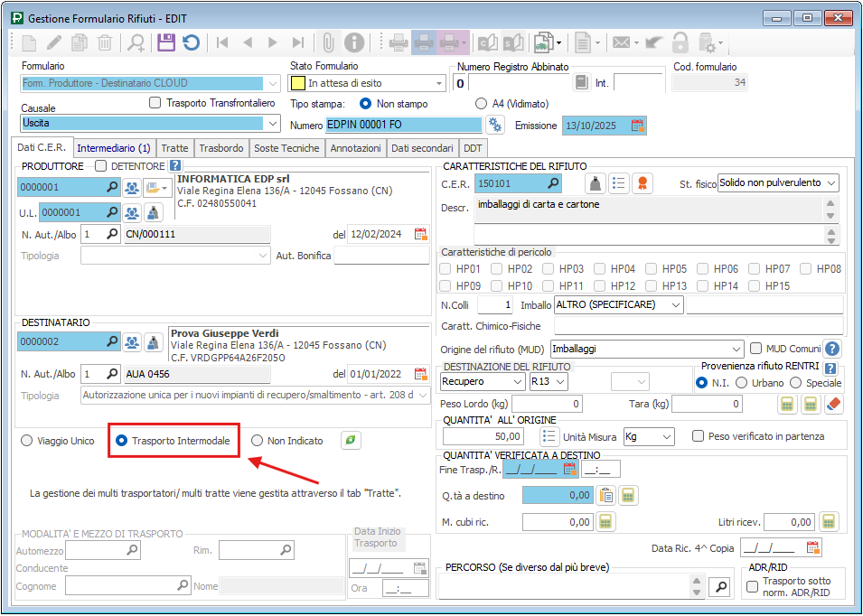Click the gears icon next to Numero field

click(495, 125)
